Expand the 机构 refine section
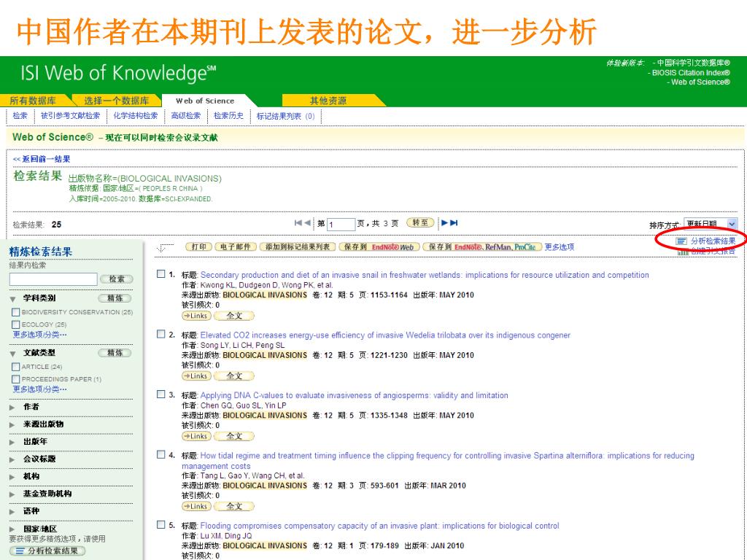 point(13,477)
